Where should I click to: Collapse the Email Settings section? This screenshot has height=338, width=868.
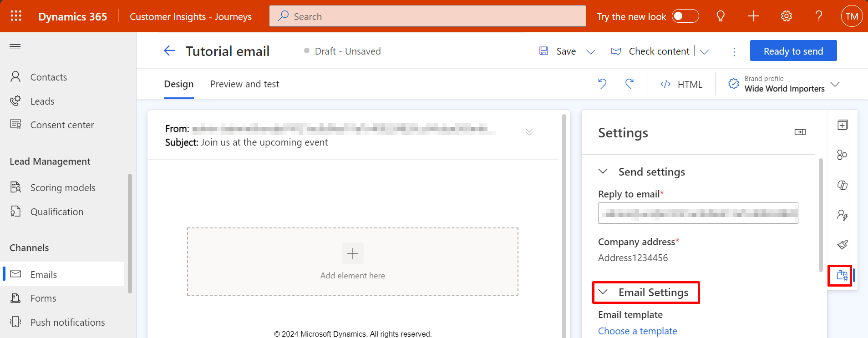coord(603,292)
